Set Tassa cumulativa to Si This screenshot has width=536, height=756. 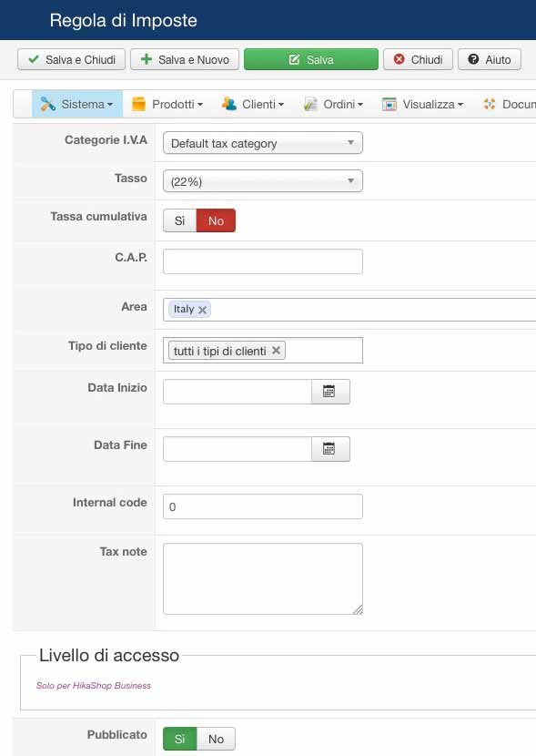(179, 220)
